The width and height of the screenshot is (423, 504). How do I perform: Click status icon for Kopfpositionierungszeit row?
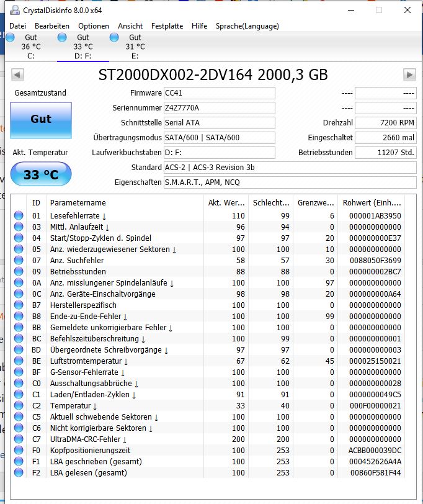[x=19, y=450]
